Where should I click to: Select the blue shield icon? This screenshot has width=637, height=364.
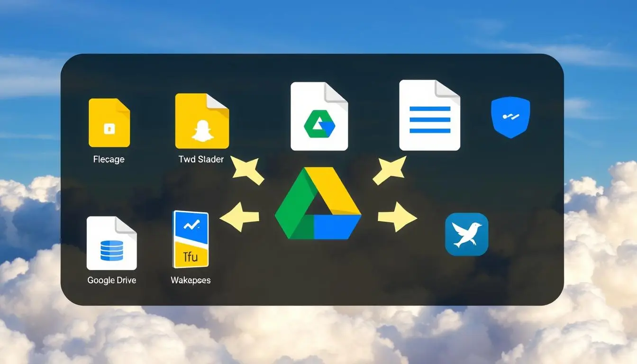point(510,117)
